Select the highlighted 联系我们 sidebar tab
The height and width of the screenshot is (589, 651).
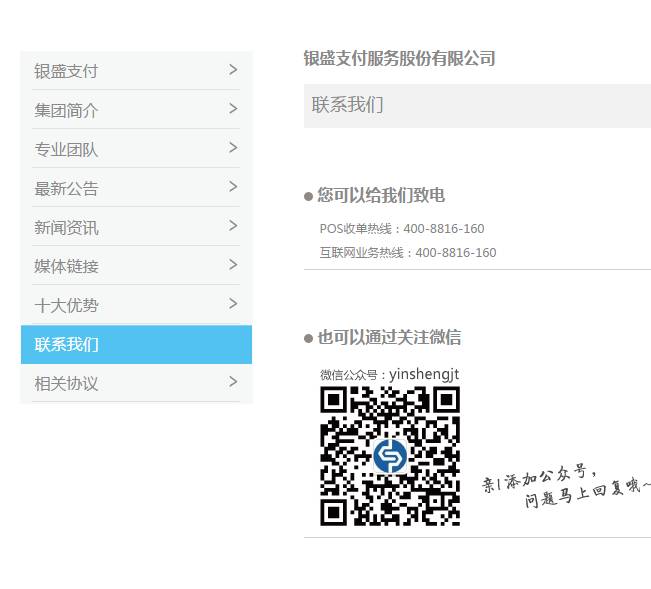click(136, 345)
